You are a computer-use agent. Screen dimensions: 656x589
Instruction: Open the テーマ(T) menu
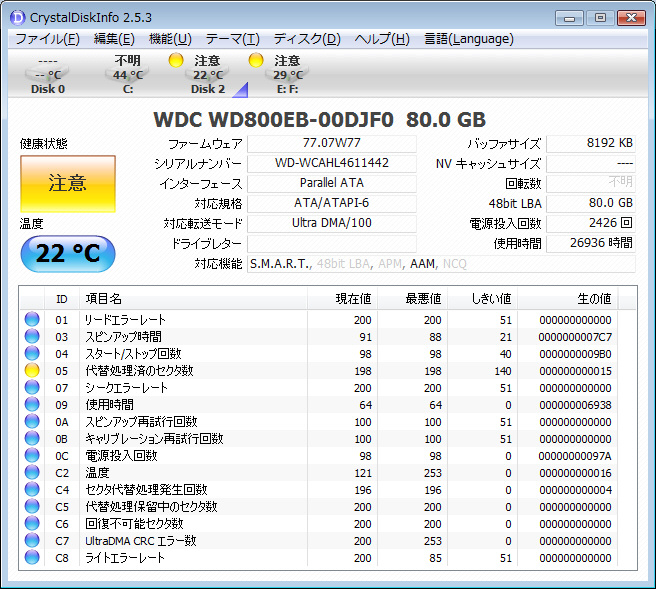click(233, 39)
